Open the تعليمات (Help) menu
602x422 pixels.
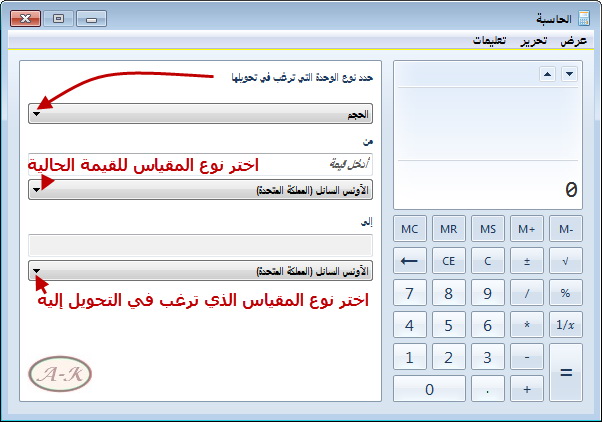pyautogui.click(x=490, y=40)
